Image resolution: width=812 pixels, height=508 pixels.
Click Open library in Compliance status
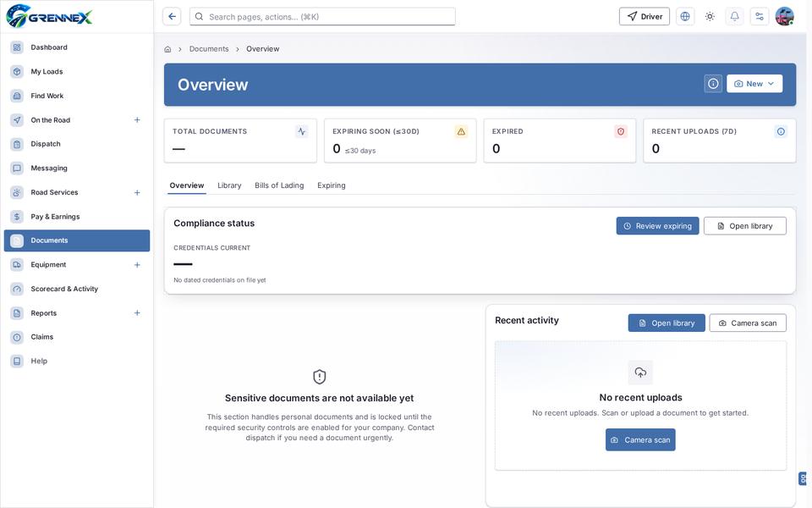(744, 226)
